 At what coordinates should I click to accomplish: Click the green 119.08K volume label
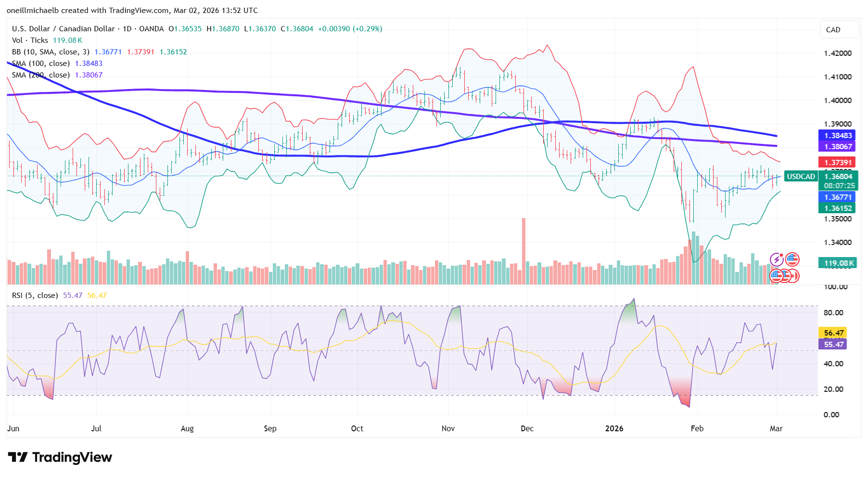(x=839, y=263)
